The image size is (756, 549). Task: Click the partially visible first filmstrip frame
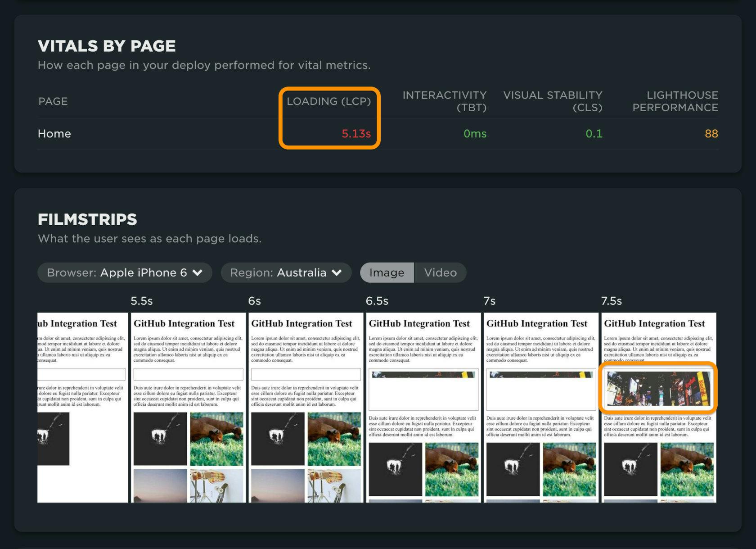point(82,408)
